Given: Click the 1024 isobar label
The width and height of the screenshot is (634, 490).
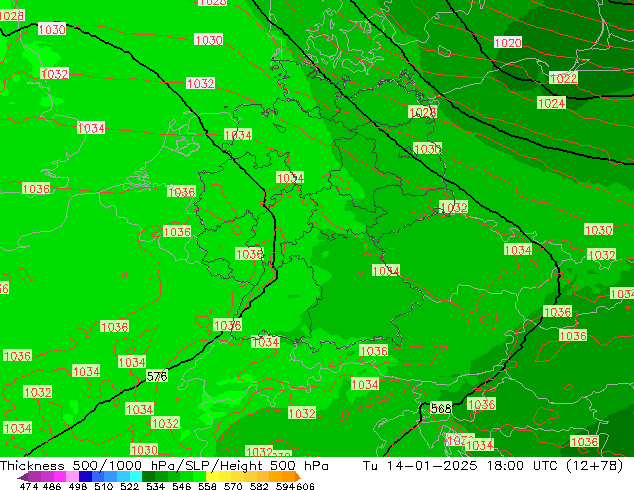Looking at the screenshot, I should tap(551, 103).
